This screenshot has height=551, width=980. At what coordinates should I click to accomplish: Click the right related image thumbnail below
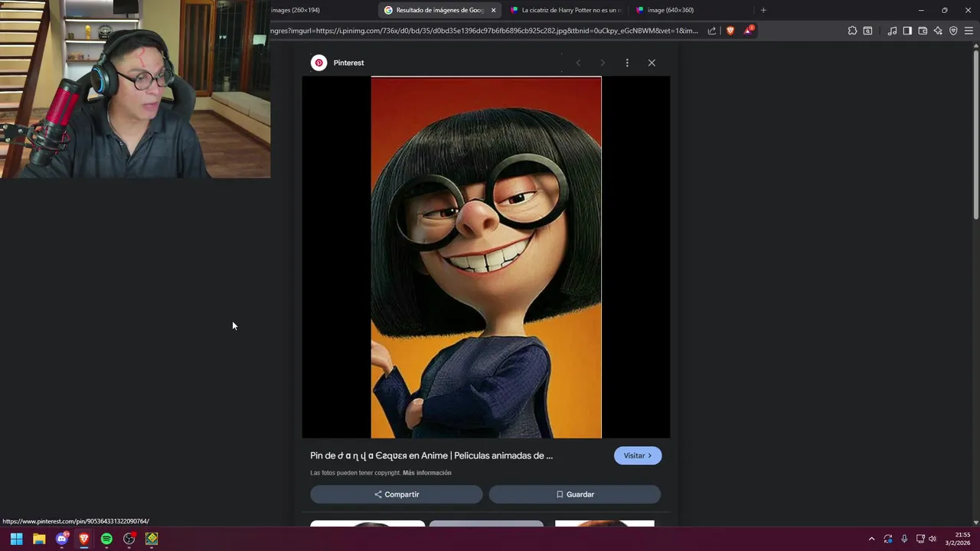[605, 523]
